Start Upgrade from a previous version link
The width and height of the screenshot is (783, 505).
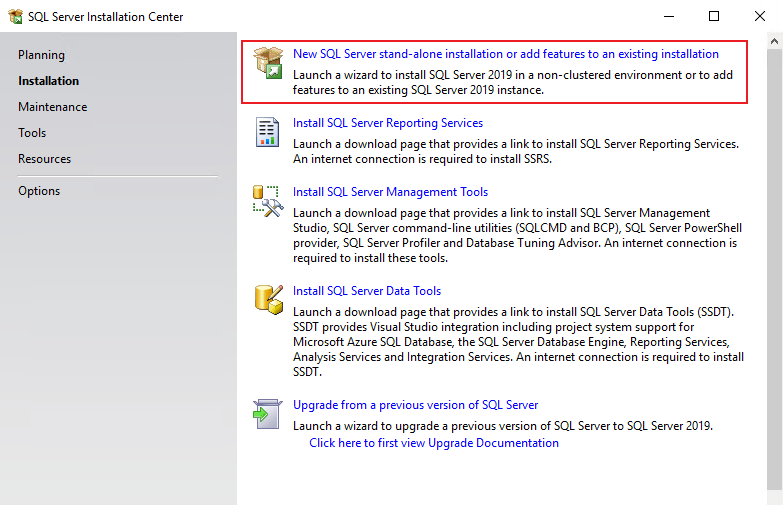click(415, 405)
